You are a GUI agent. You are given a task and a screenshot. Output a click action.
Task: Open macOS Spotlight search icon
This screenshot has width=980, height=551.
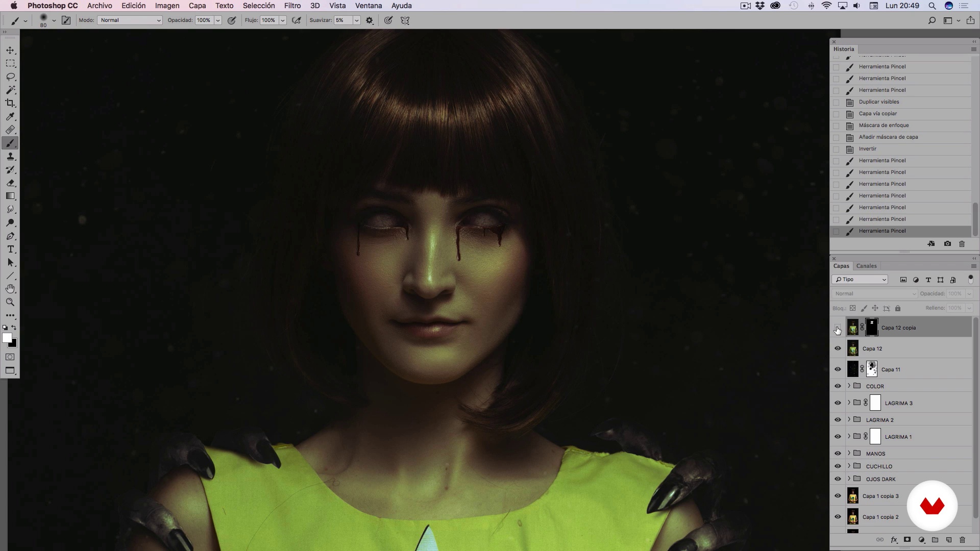932,6
